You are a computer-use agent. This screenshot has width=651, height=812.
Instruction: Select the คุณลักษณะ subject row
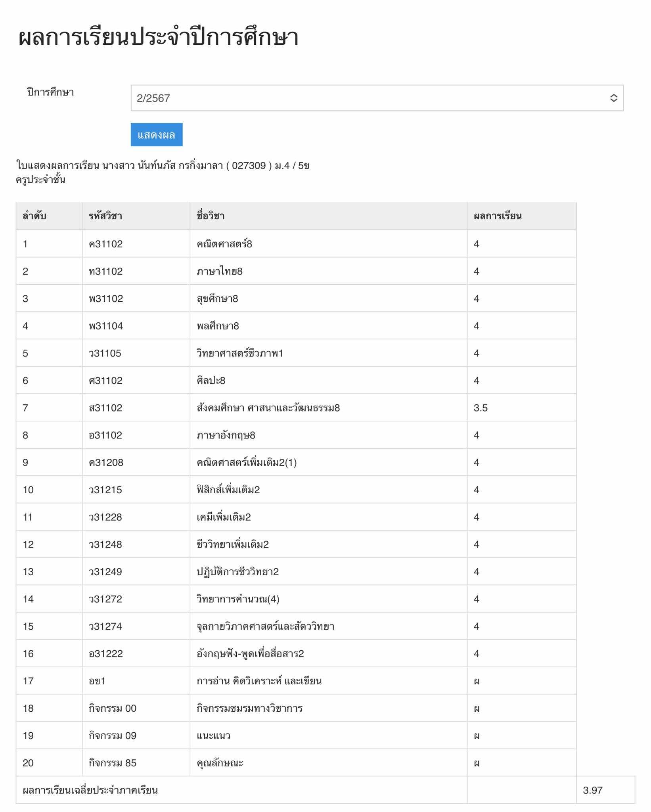220,763
